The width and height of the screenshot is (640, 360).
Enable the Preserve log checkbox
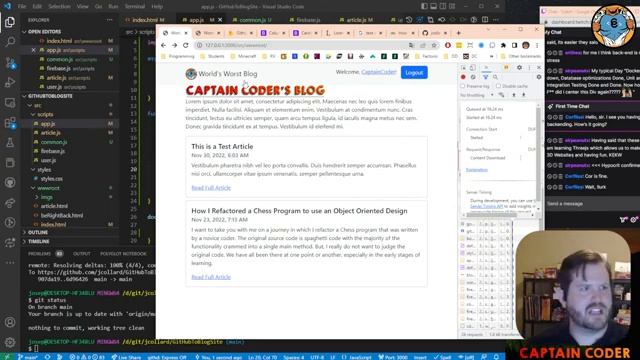point(462,86)
